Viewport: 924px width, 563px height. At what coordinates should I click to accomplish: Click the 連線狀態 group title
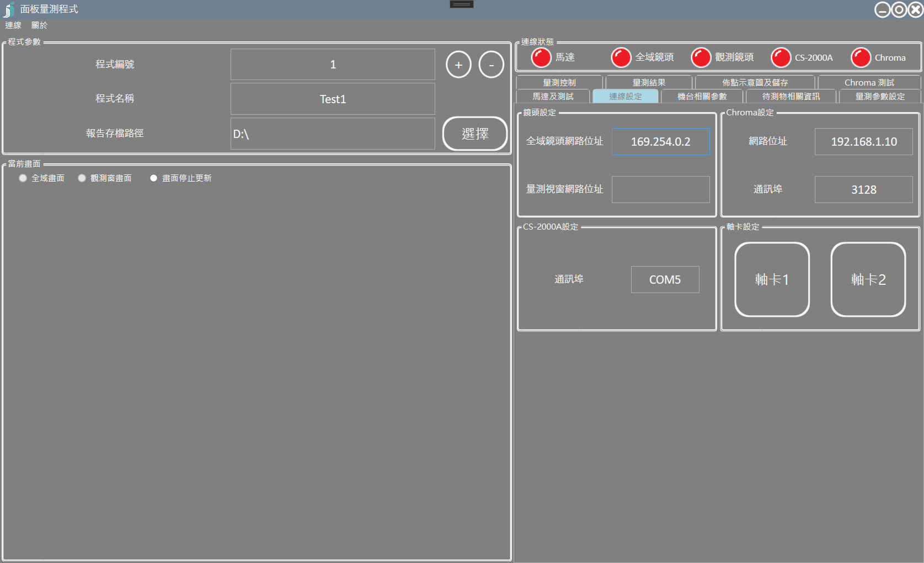click(x=537, y=42)
